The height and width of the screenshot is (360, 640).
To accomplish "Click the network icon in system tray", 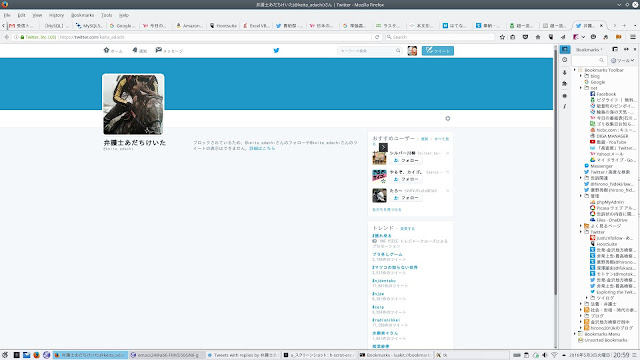I will pos(554,355).
